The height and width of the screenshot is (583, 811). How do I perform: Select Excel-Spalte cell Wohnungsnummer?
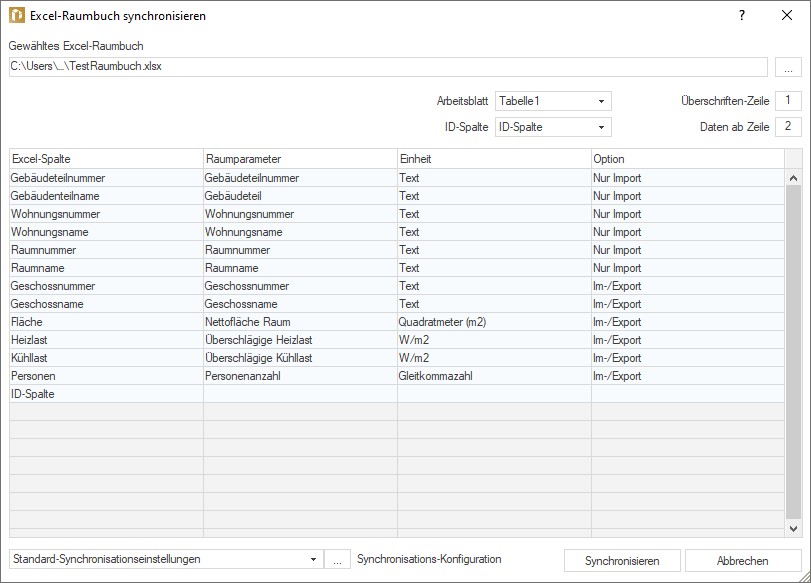point(106,214)
